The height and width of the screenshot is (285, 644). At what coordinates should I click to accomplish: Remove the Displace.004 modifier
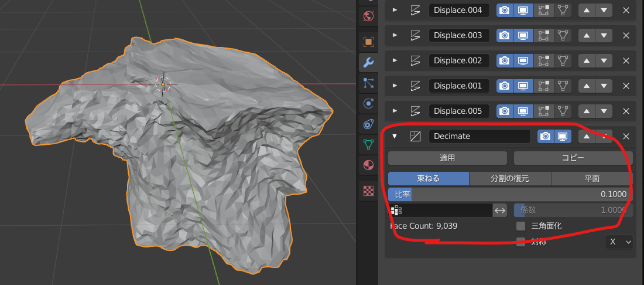(626, 11)
